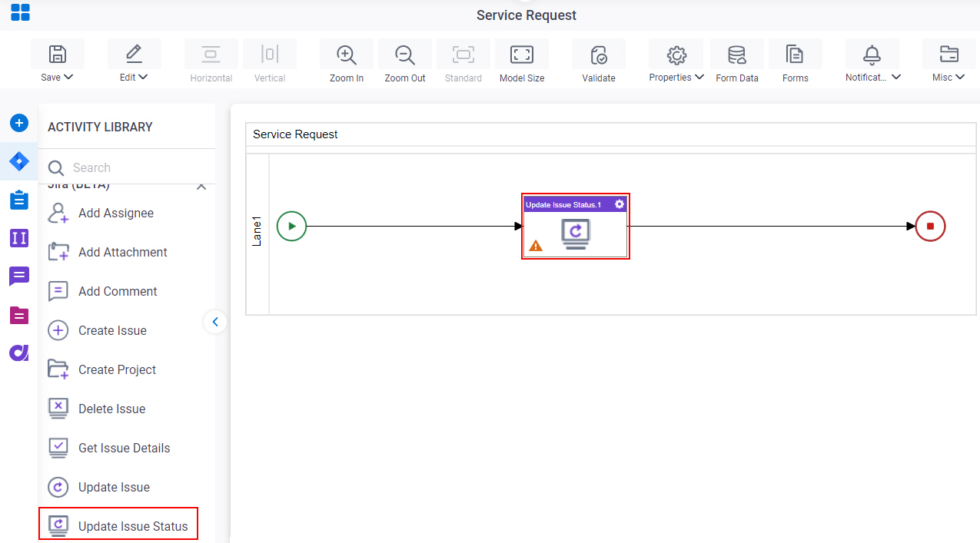
Task: Open the Form Data icon
Action: point(736,55)
